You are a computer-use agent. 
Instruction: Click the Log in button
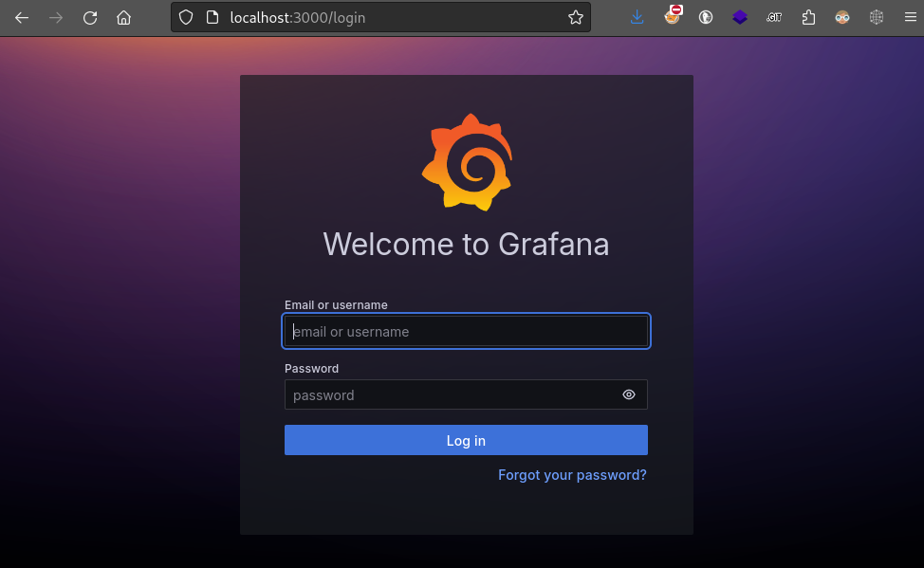(466, 440)
